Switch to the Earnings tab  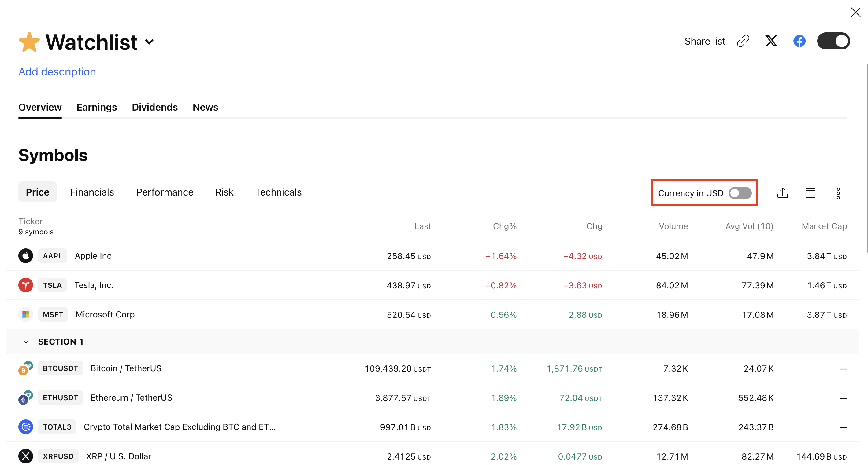coord(96,107)
